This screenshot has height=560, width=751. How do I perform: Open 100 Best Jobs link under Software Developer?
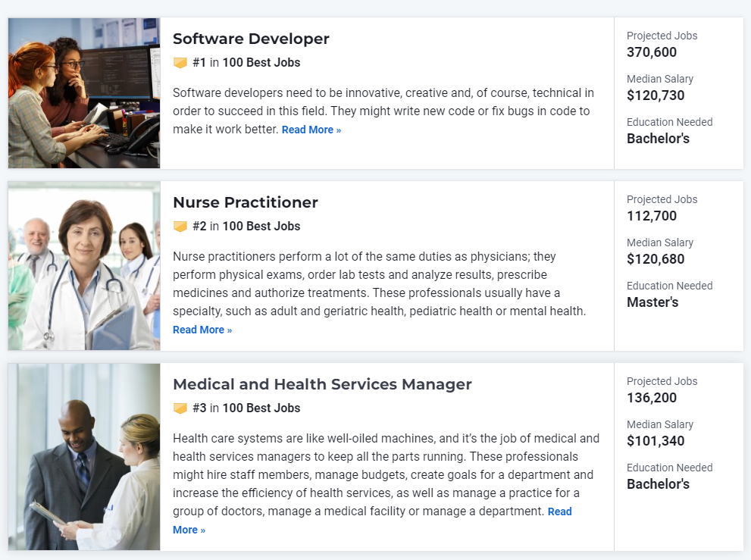coord(261,63)
